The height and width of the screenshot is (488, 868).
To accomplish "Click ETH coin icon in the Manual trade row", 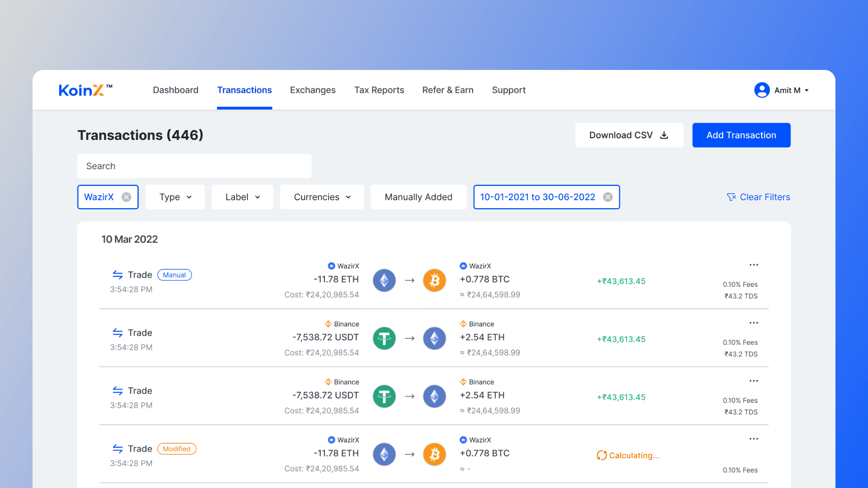I will point(384,280).
